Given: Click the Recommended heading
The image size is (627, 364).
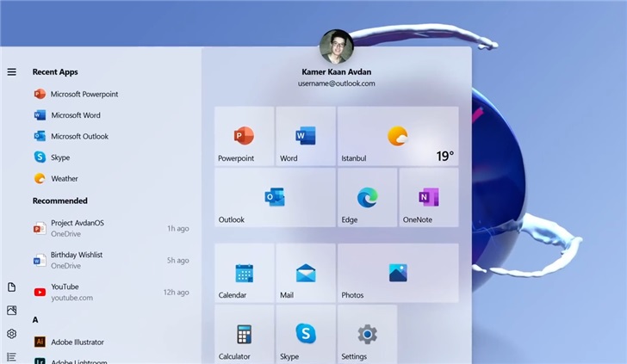Looking at the screenshot, I should click(x=60, y=201).
